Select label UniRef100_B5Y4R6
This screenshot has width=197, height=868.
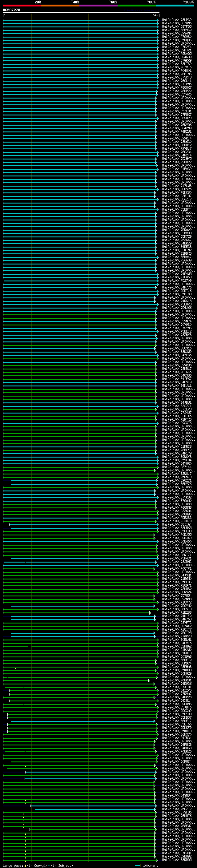[176, 94]
